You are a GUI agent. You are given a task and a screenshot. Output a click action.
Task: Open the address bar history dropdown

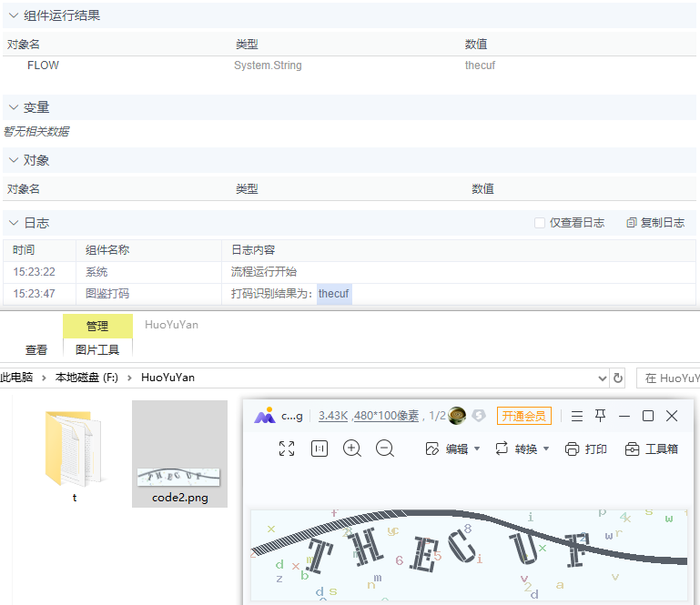(603, 378)
